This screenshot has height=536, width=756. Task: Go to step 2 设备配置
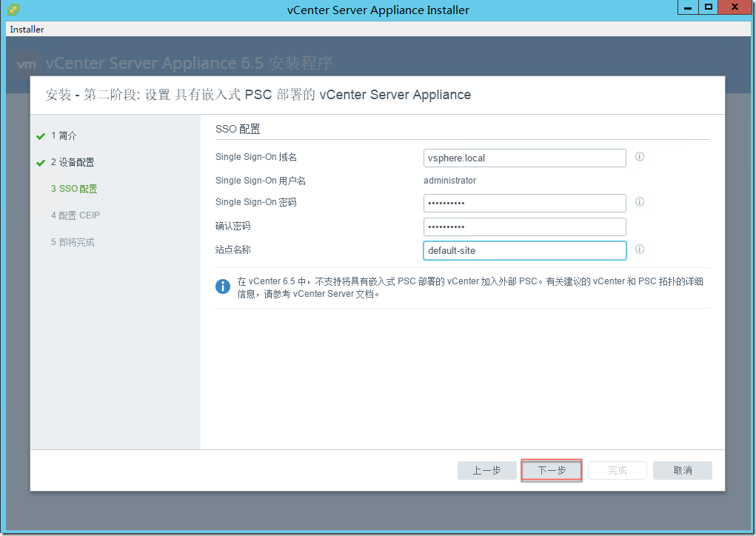(73, 162)
